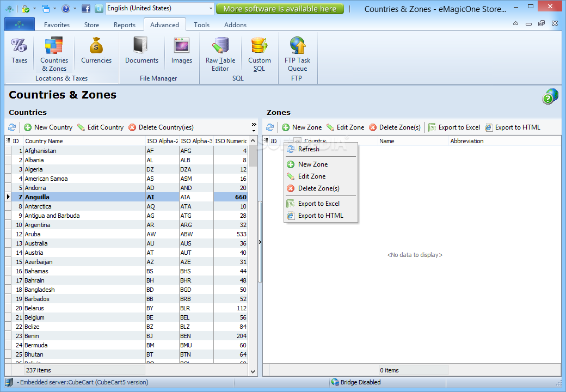Switch to the Reports tab
Viewport: 566px width, 392px height.
(125, 25)
